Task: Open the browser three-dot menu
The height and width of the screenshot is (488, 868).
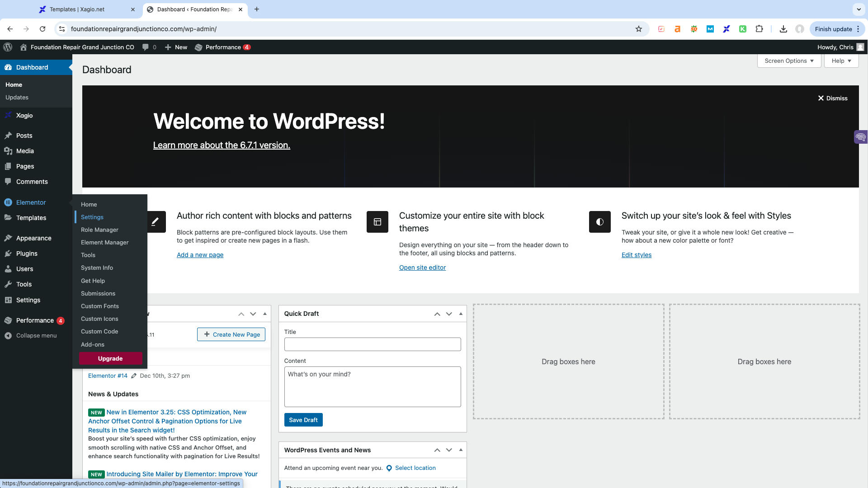Action: coord(858,29)
